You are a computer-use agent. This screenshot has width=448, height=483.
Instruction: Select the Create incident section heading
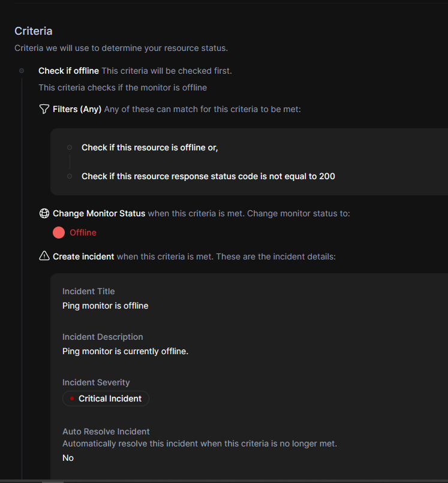pos(83,256)
